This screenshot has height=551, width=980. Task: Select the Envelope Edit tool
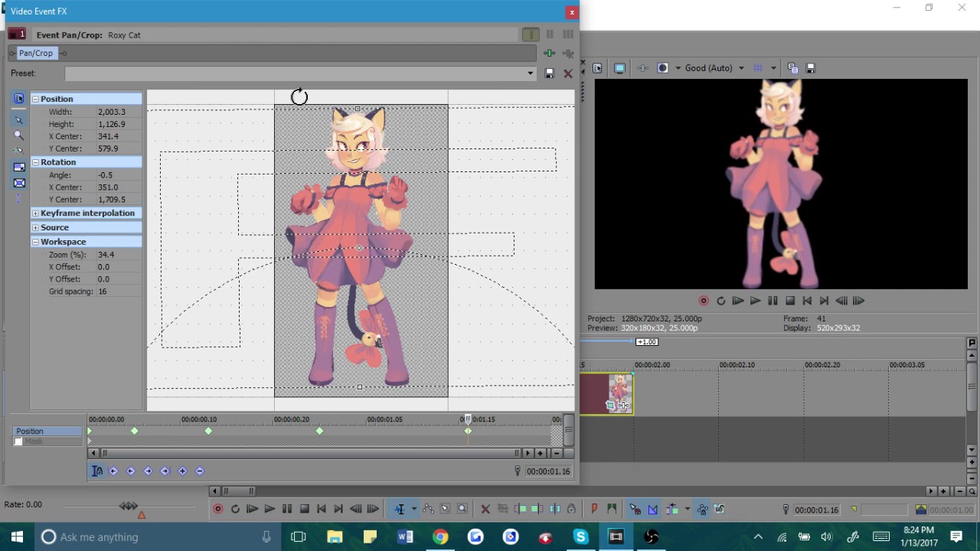[x=428, y=509]
